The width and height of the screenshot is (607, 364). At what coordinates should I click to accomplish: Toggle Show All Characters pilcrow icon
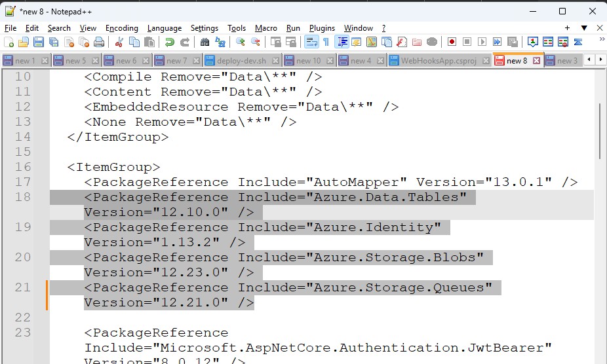[326, 42]
